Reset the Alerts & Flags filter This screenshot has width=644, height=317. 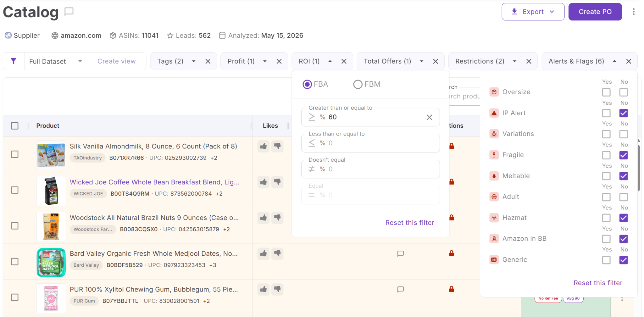pos(598,283)
